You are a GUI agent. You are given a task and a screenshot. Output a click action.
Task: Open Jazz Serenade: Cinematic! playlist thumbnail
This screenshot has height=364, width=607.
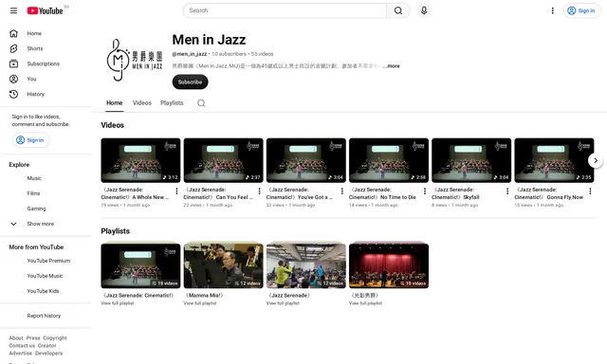point(140,265)
